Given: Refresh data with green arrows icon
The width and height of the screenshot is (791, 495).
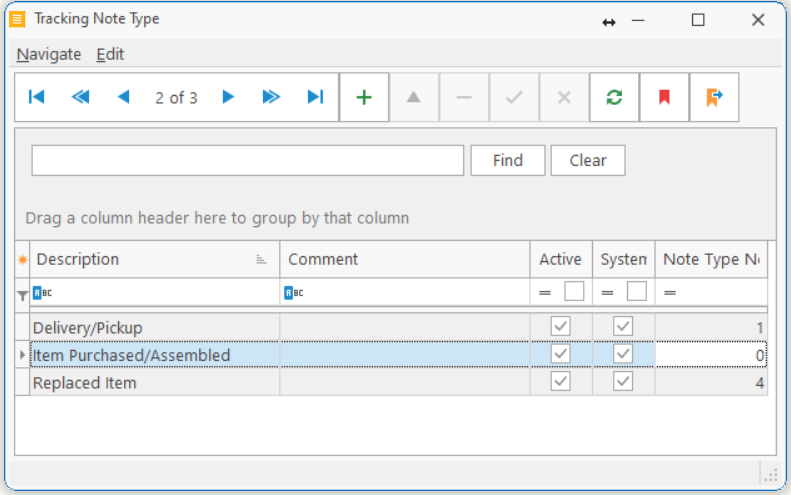Looking at the screenshot, I should point(614,97).
